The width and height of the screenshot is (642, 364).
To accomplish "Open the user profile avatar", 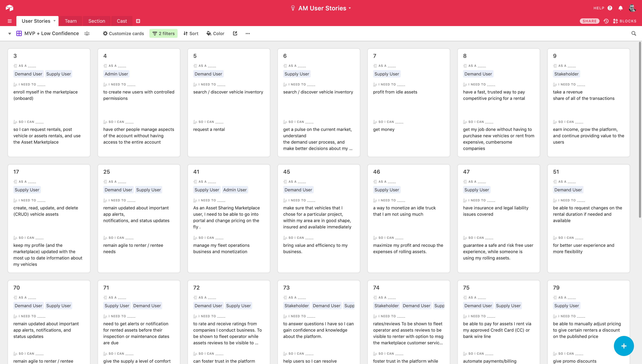I will (x=632, y=8).
